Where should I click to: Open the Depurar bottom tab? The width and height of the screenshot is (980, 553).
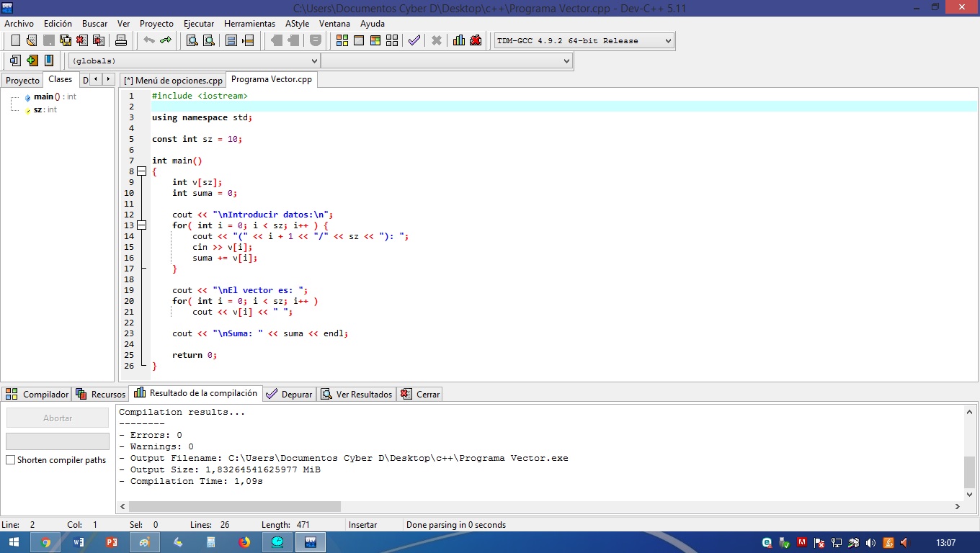click(289, 394)
